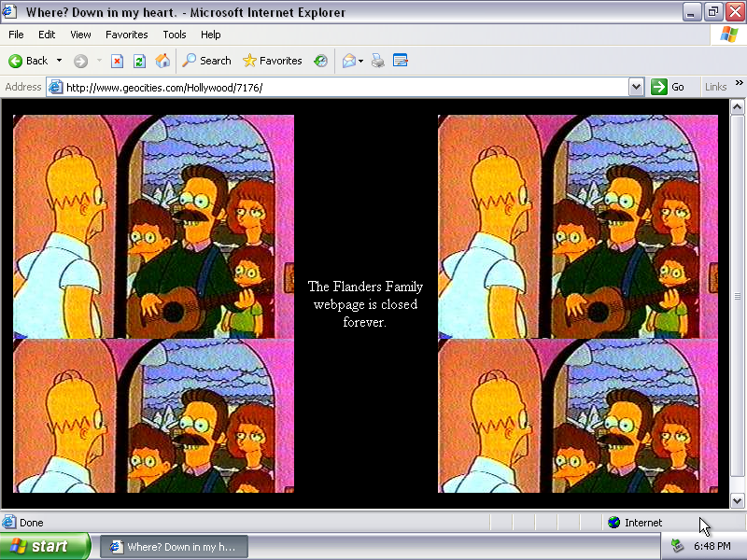Click the Stop loading icon
The height and width of the screenshot is (560, 747).
[117, 61]
